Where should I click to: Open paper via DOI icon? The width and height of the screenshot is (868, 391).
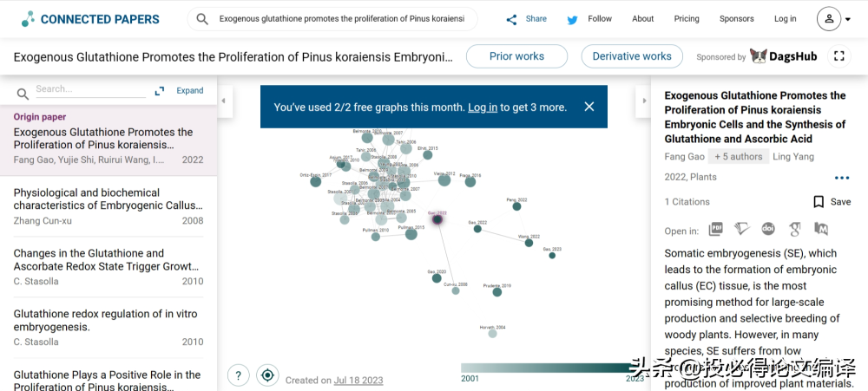coord(768,230)
